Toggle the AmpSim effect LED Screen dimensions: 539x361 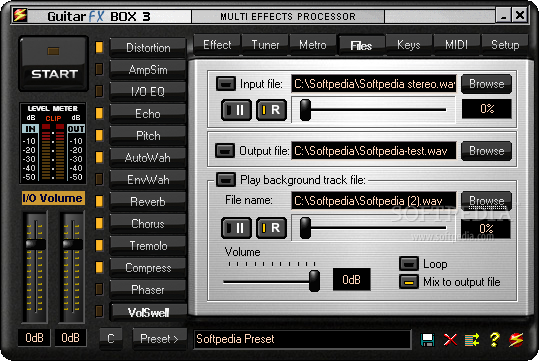tap(99, 69)
